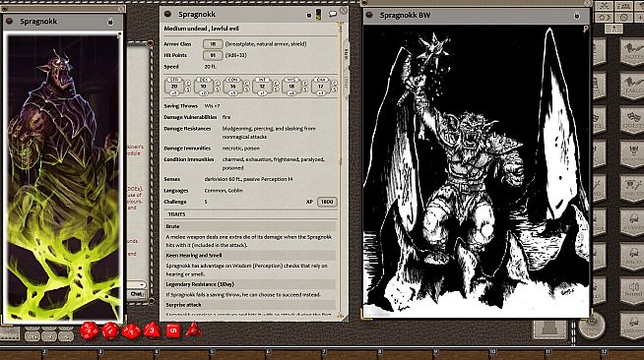The image size is (644, 360).
Task: Roll the red d6 cube die
Action: pos(173,330)
